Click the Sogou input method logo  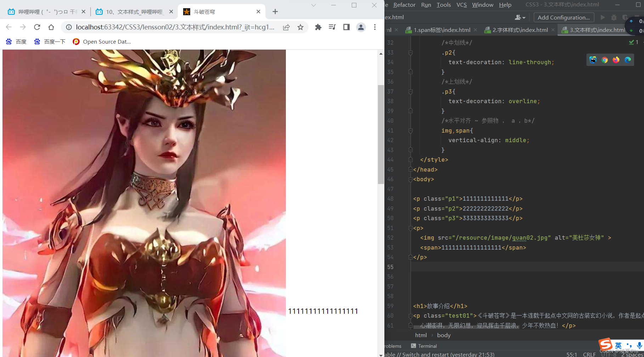(x=605, y=344)
